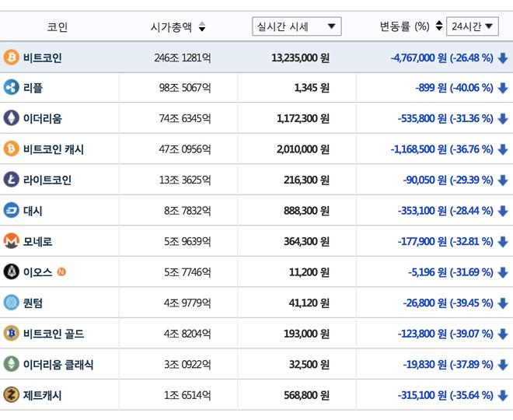Click the blue down arrow in the 제트캐시 row
This screenshot has width=513, height=420.
(503, 396)
